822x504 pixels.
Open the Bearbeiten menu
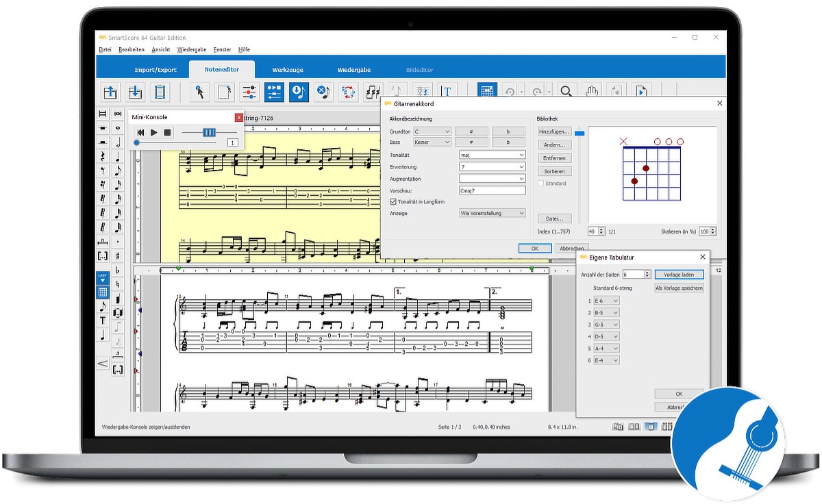(132, 49)
